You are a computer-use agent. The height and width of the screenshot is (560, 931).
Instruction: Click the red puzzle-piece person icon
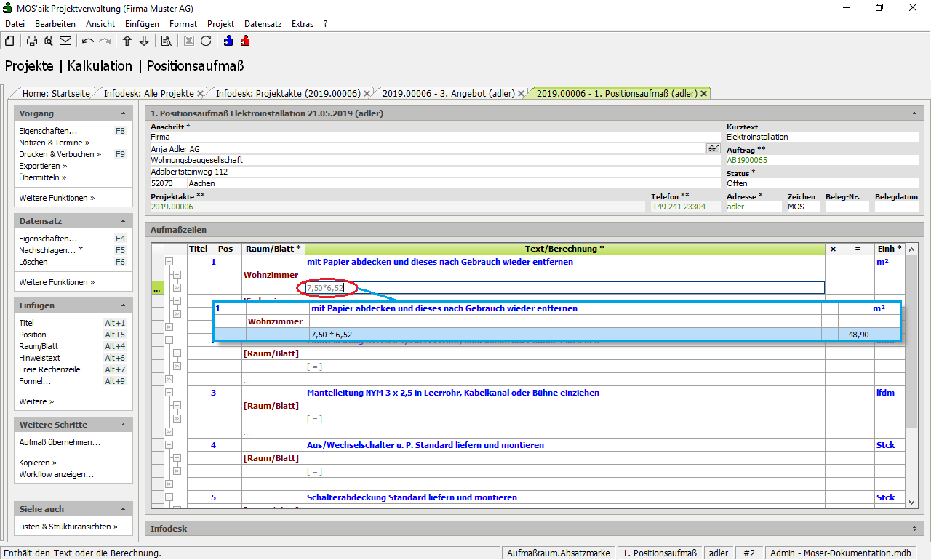[245, 41]
